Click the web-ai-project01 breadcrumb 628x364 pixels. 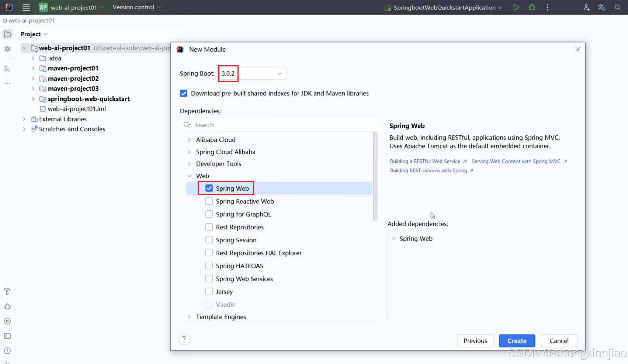[29, 21]
